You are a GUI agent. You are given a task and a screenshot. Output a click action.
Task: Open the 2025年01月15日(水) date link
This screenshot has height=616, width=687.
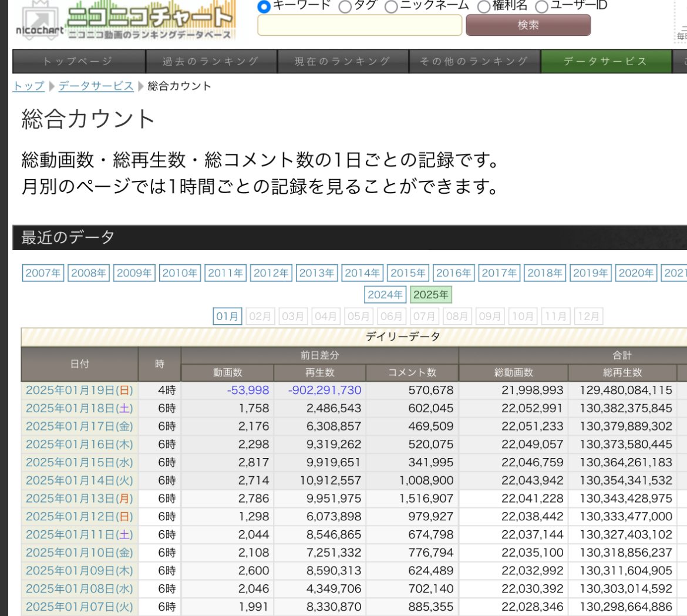click(79, 462)
